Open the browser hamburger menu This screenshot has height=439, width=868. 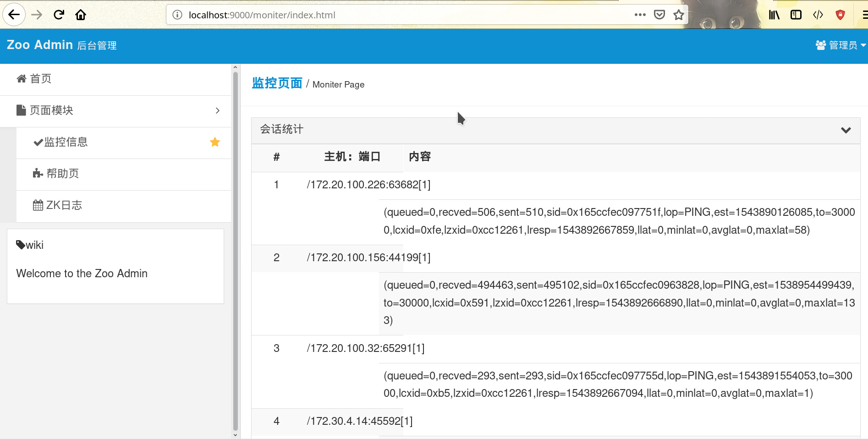864,15
